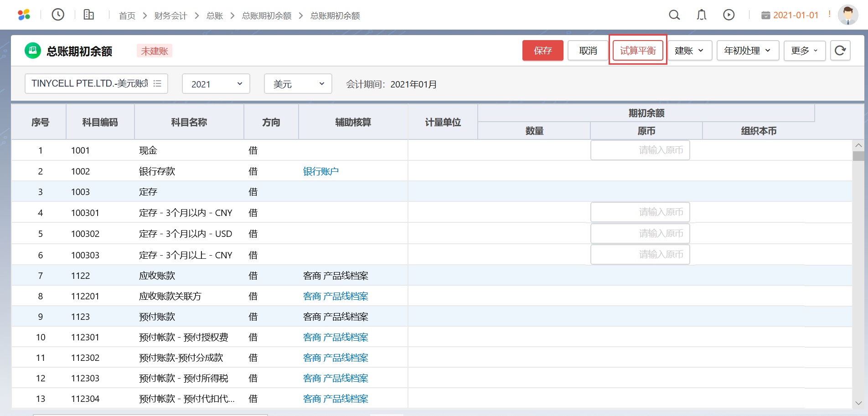
Task: Click the red 保存 button
Action: tap(542, 51)
